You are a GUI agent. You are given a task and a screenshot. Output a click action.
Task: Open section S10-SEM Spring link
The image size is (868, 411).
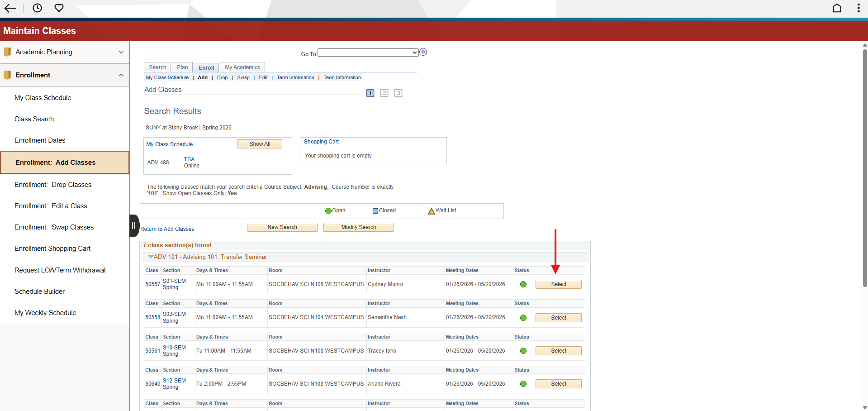click(174, 351)
